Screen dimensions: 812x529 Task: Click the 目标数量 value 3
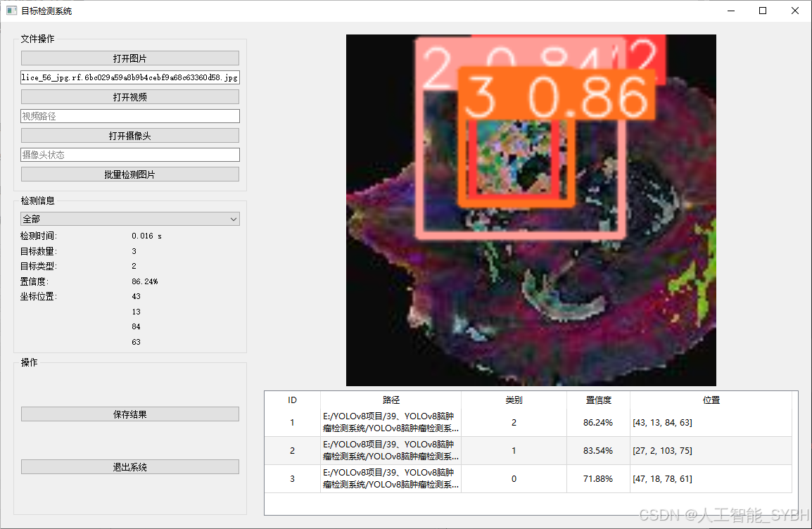134,251
